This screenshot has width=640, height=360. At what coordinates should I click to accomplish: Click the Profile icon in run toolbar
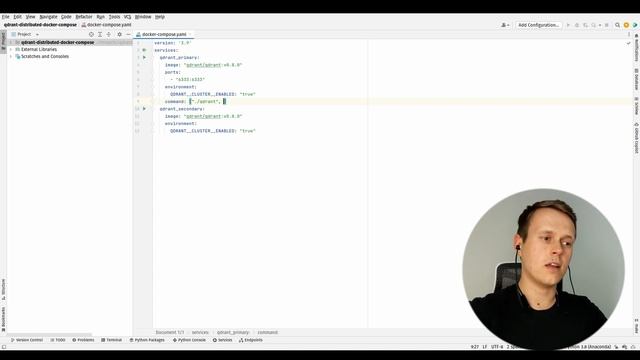click(594, 25)
